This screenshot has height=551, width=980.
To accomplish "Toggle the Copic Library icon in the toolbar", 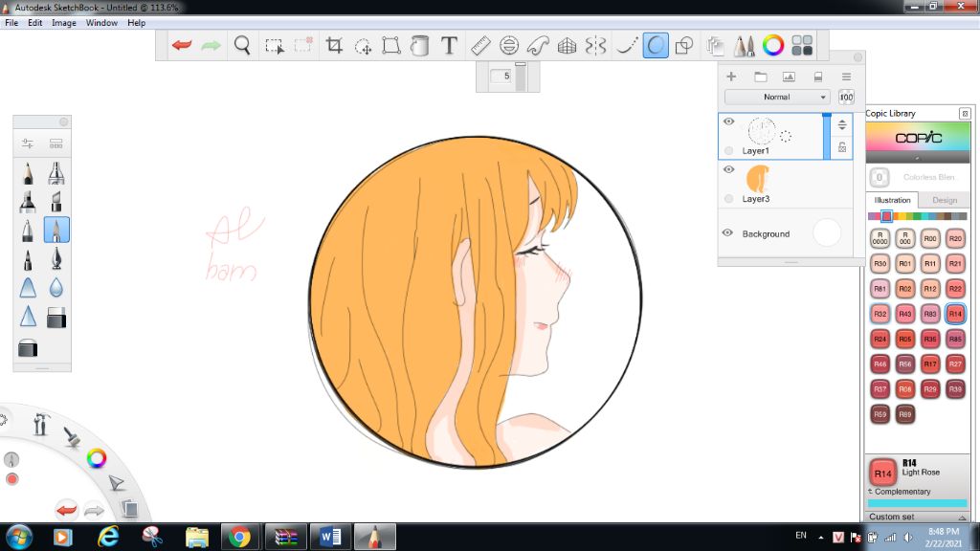I will (802, 46).
